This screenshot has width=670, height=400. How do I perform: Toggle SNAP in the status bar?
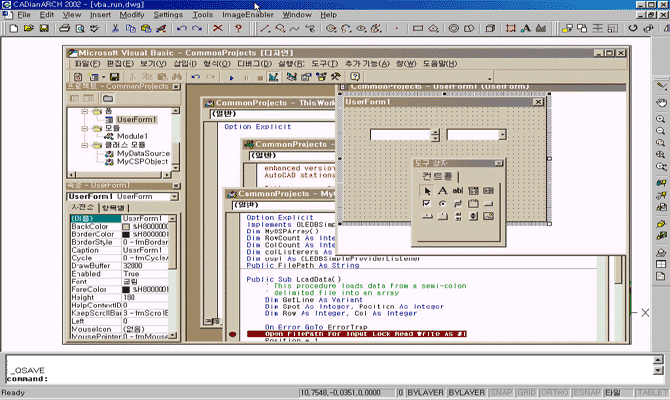(501, 392)
